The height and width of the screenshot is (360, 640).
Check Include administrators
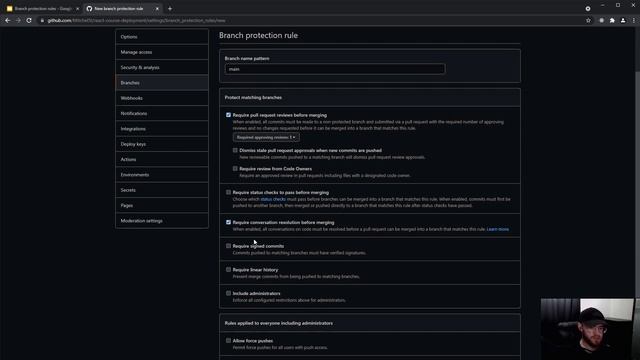[x=228, y=293]
